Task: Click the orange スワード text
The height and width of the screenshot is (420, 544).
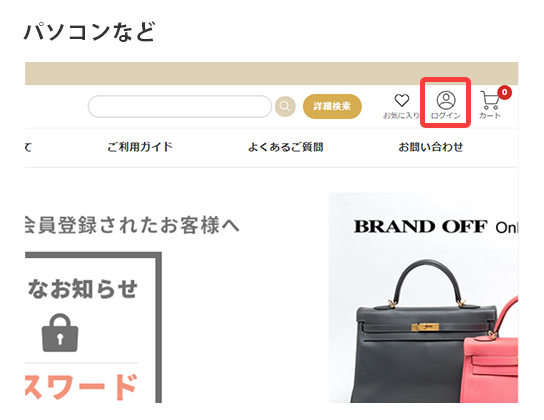Action: click(x=81, y=387)
